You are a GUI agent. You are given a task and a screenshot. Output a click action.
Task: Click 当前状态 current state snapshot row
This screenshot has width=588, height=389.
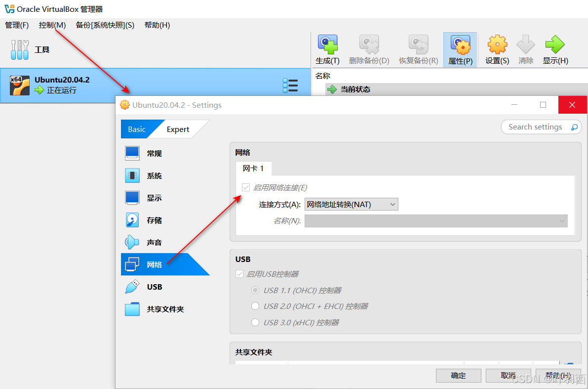(x=457, y=89)
